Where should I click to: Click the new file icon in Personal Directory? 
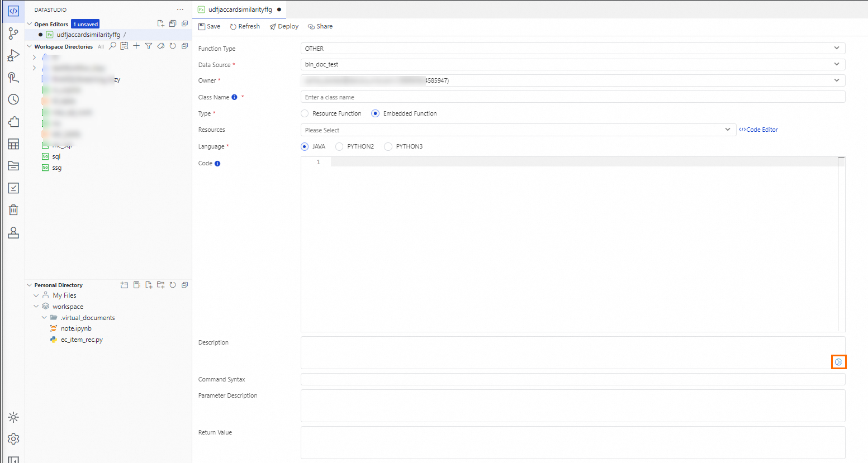tap(149, 285)
